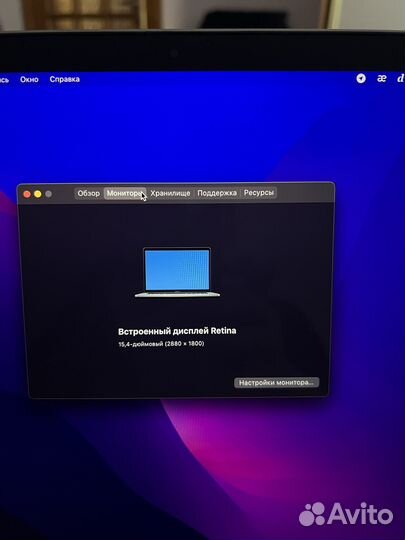This screenshot has width=405, height=540.
Task: Open the Окно menu
Action: 29,80
